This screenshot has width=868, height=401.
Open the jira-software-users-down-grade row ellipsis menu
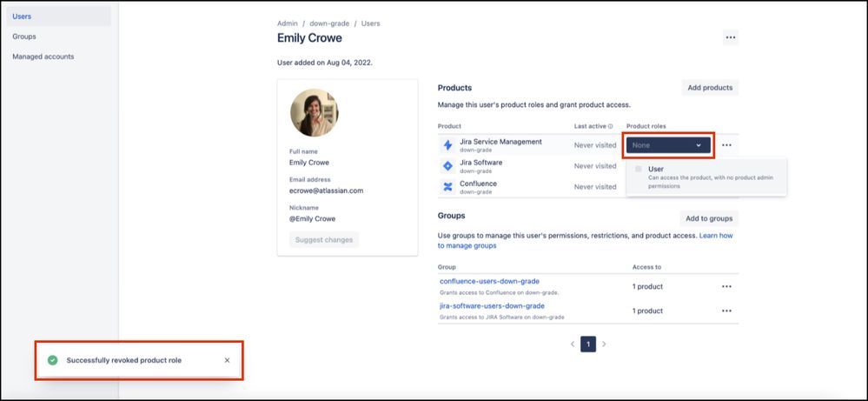tap(727, 311)
